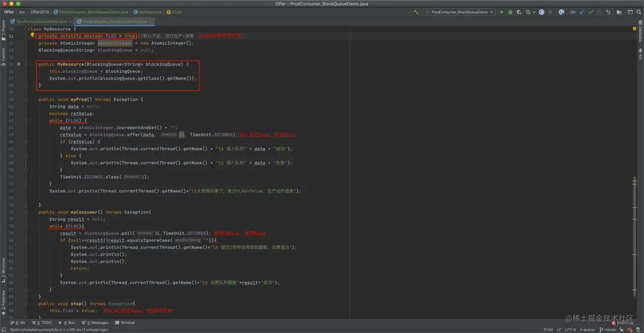The height and width of the screenshot is (333, 644).
Task: Click the gutter marker on line 55
Action: pos(19,64)
